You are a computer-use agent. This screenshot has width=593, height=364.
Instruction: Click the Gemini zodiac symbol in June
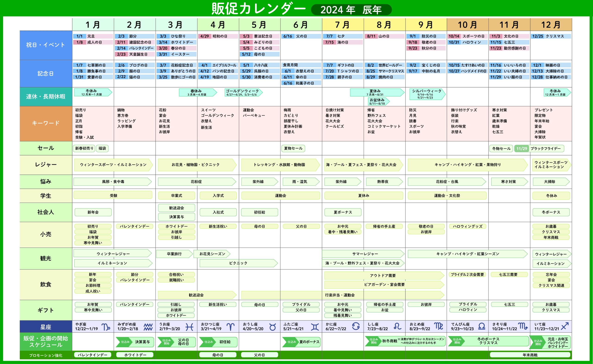315,327
